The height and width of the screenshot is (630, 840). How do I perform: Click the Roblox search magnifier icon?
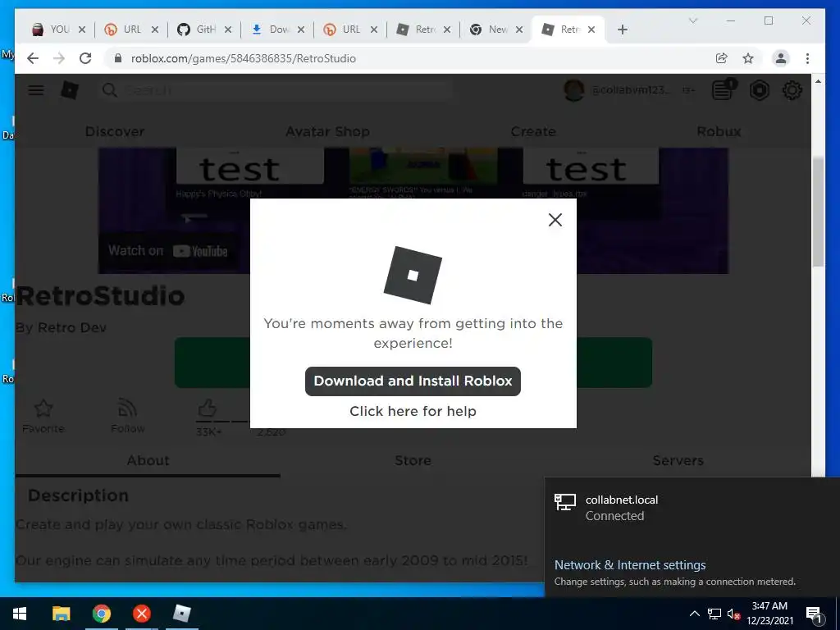tap(110, 90)
